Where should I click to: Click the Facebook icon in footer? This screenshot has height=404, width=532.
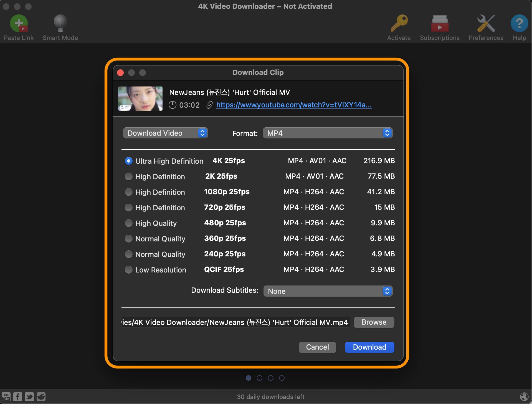click(x=18, y=397)
